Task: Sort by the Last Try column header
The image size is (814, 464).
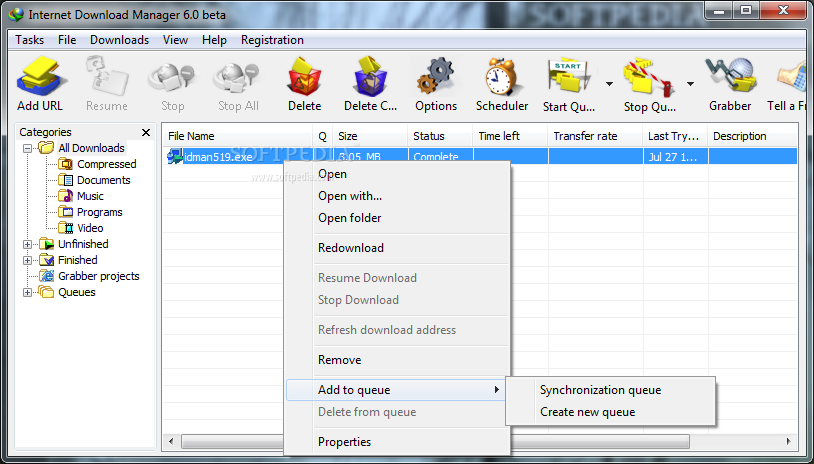Action: [675, 136]
